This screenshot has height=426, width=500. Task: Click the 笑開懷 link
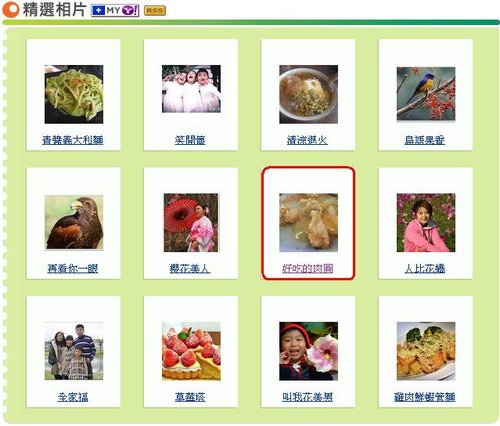[190, 140]
